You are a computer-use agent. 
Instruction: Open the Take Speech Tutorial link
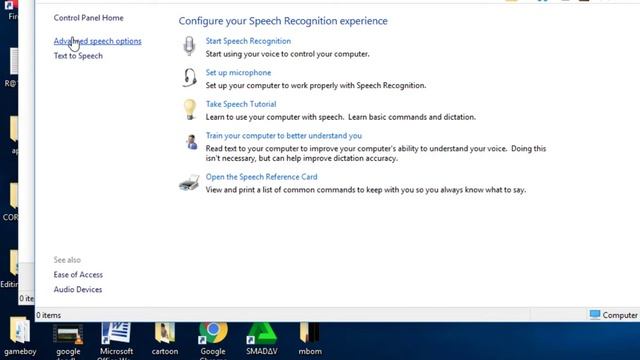[x=241, y=104]
